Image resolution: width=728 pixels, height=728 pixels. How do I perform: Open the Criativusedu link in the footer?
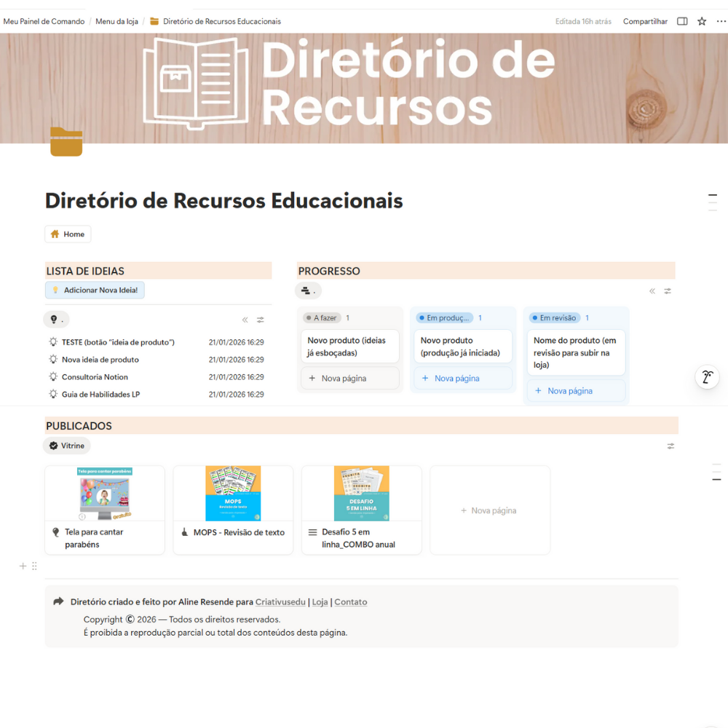(280, 602)
